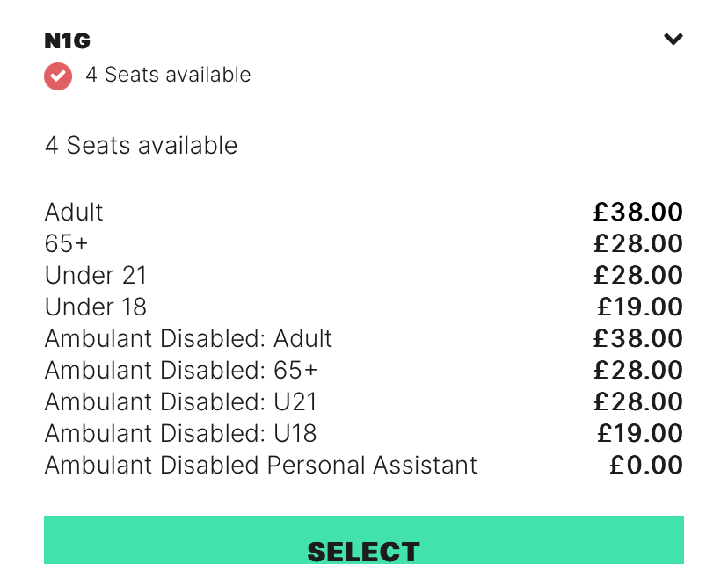Click the Under 21 ticket label
The image size is (728, 564).
[x=96, y=275]
